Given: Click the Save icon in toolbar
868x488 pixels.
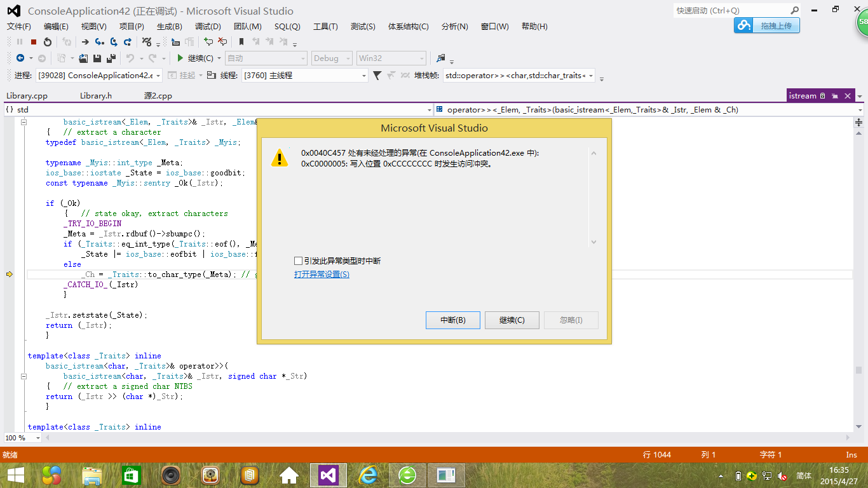Looking at the screenshot, I should point(97,58).
